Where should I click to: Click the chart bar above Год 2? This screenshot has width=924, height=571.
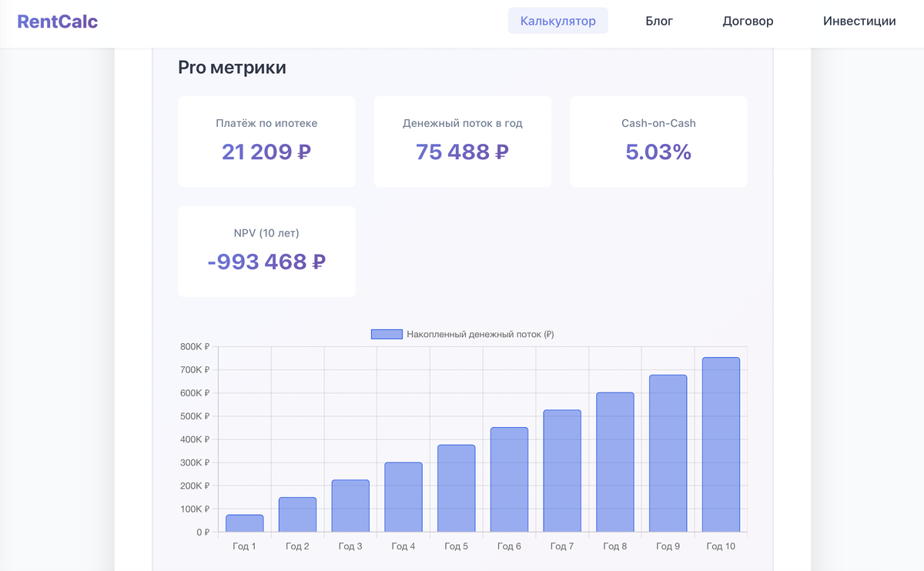click(x=297, y=515)
